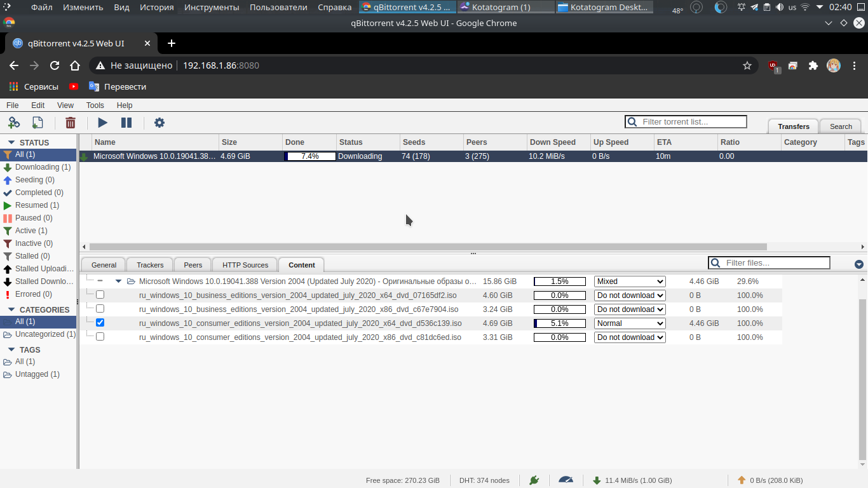The height and width of the screenshot is (488, 868).
Task: Check the business_editions x64 dvd_07165df2.iso file
Action: pyautogui.click(x=100, y=295)
